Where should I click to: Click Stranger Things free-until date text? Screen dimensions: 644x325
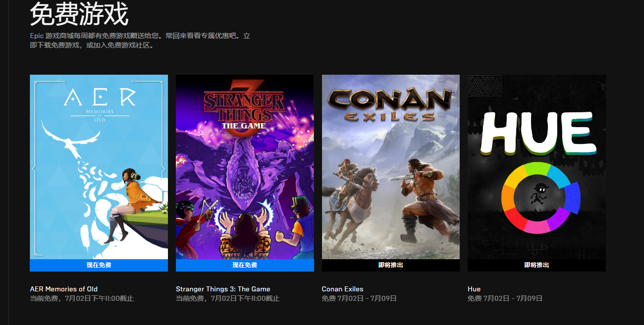228,298
